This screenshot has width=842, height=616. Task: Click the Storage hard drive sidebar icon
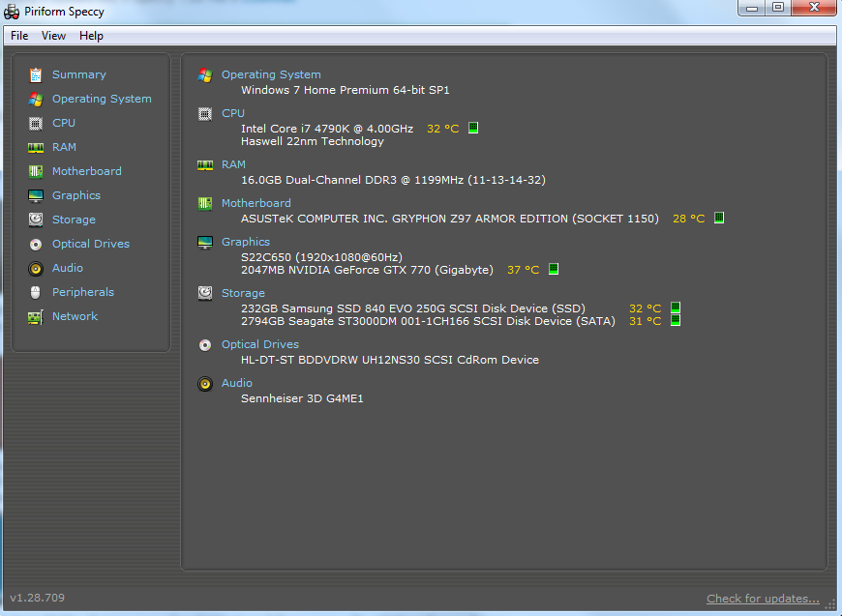(x=36, y=220)
